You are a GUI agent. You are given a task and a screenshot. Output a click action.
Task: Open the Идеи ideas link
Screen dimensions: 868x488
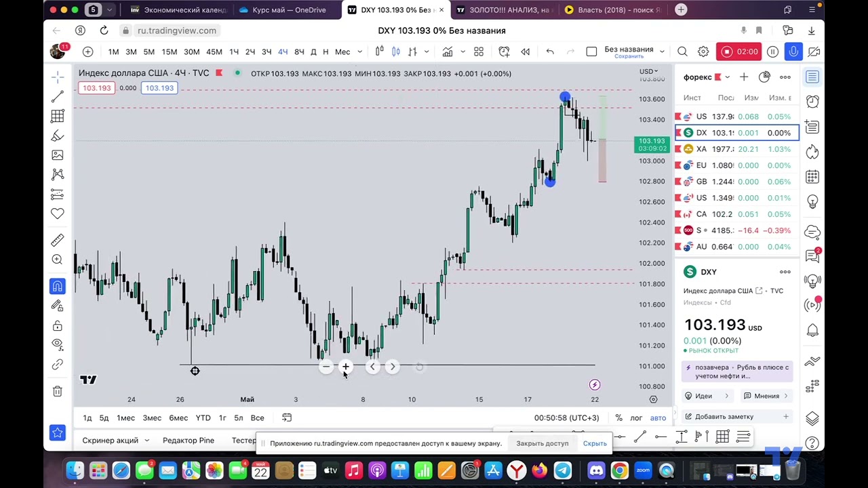[x=707, y=396]
